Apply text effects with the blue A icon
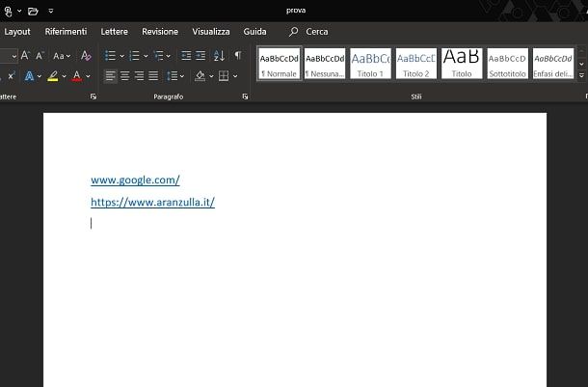Image resolution: width=588 pixels, height=387 pixels. point(29,76)
